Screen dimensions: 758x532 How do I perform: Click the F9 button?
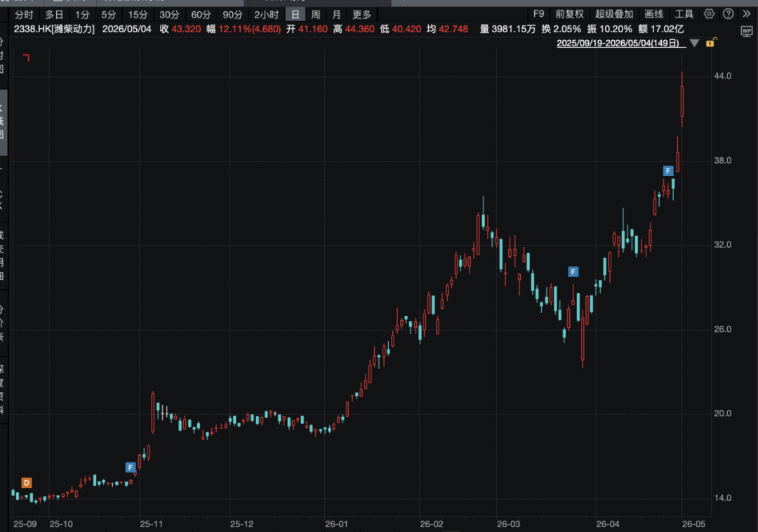pyautogui.click(x=538, y=14)
